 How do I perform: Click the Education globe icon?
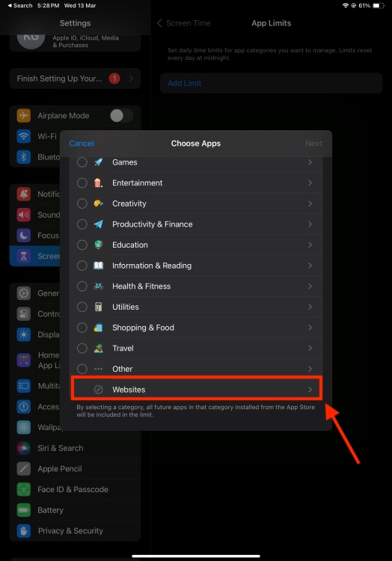[98, 245]
